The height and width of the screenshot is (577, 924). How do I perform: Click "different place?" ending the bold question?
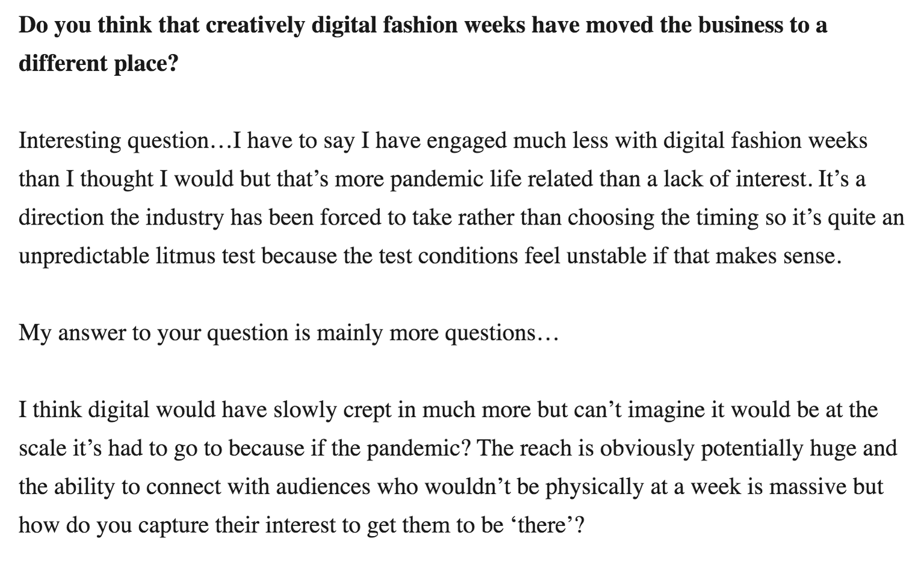(x=99, y=63)
